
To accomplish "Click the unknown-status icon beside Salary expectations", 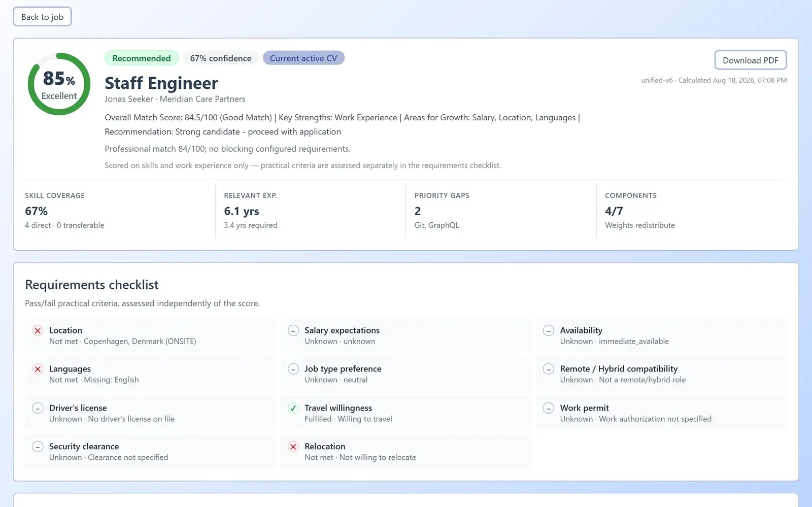I will coord(293,330).
